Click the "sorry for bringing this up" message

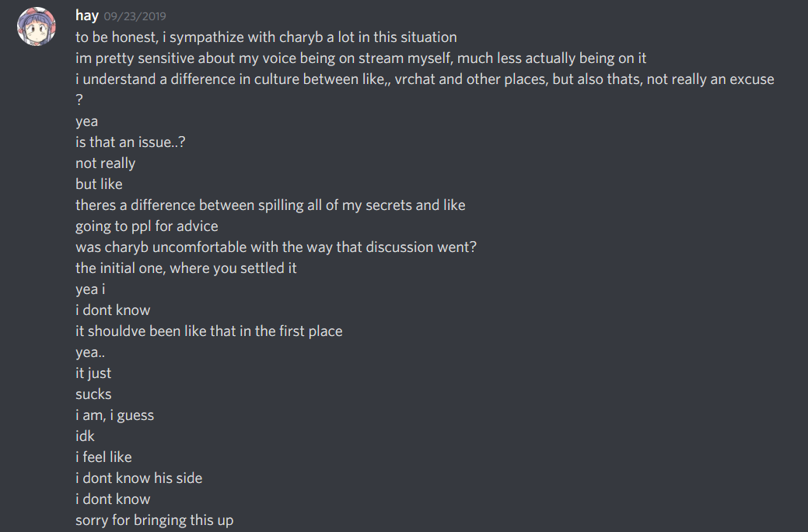point(154,520)
